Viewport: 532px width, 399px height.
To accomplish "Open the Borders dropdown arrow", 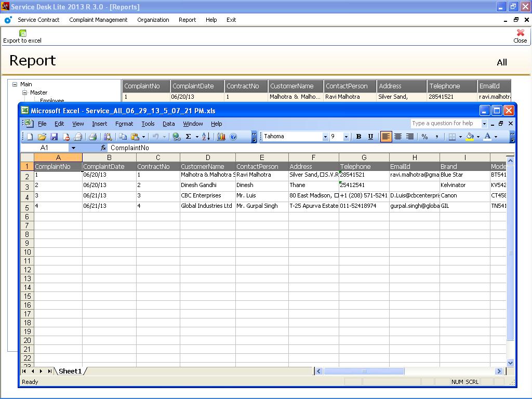I will click(x=460, y=137).
